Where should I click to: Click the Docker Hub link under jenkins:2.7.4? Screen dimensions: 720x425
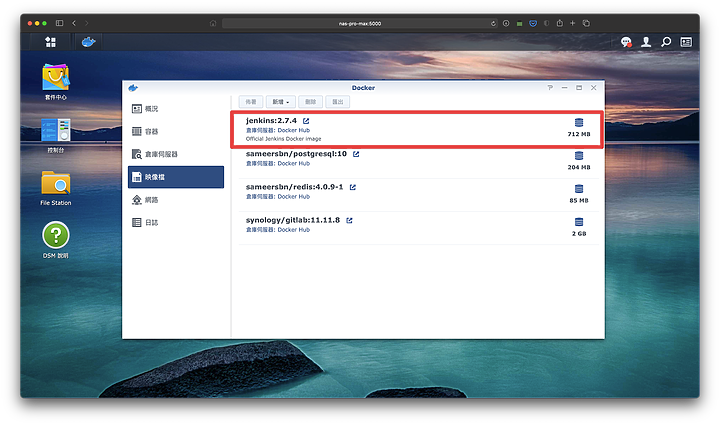coord(294,130)
